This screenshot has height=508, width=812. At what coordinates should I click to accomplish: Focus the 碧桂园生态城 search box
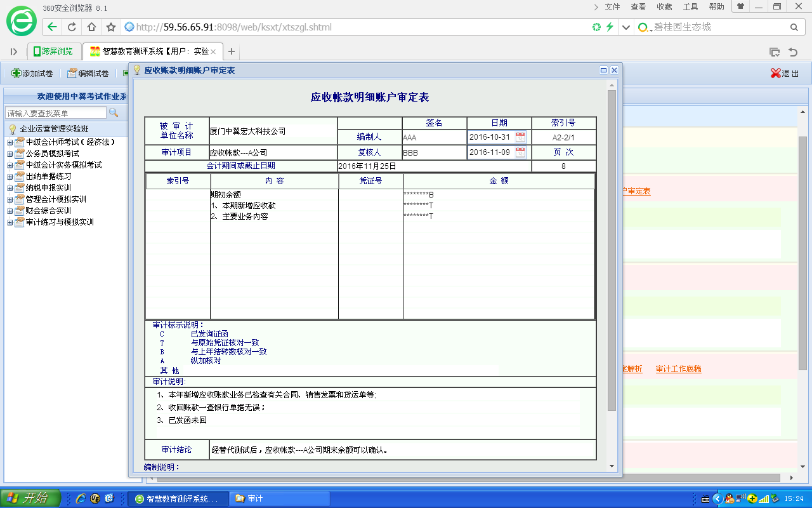(x=718, y=27)
